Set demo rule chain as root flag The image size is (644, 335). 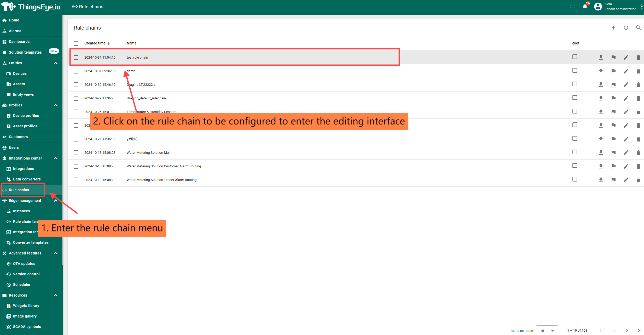(613, 71)
